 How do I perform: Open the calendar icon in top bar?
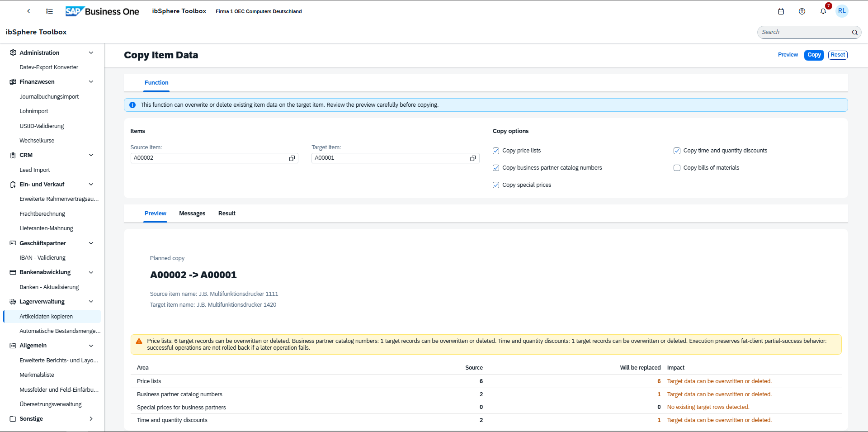(x=781, y=11)
